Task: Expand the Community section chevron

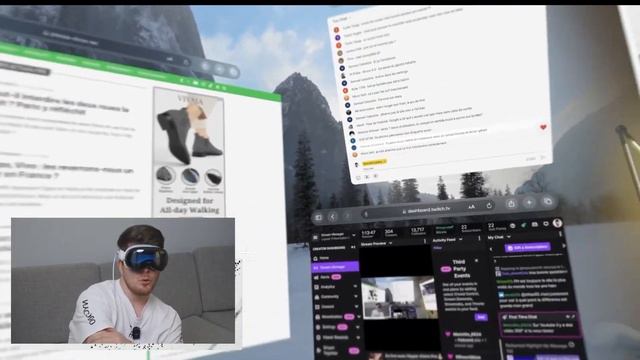Action: click(356, 296)
